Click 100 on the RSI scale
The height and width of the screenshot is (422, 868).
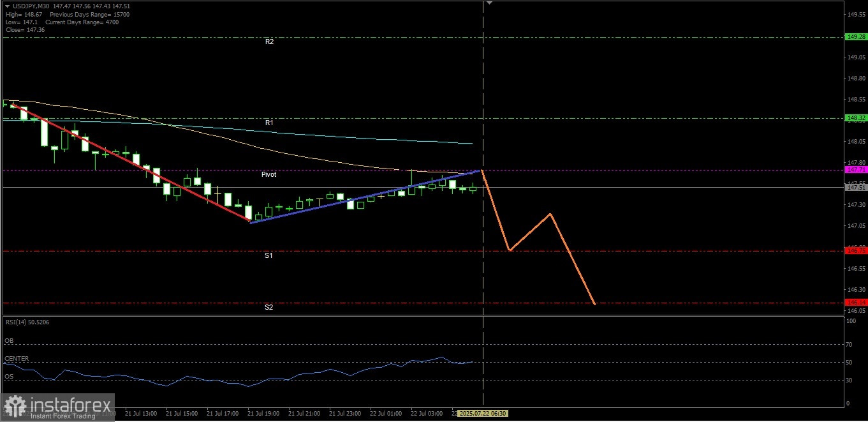pos(851,321)
